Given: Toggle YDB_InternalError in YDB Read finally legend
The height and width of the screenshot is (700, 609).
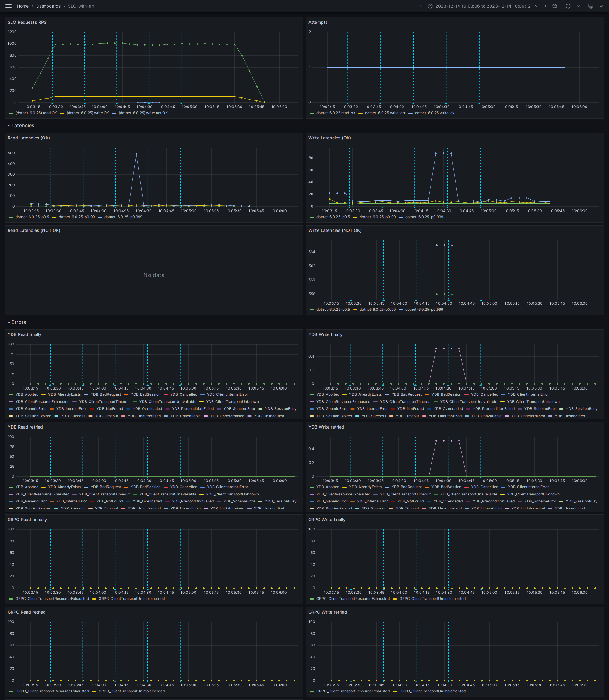Looking at the screenshot, I should coord(71,409).
